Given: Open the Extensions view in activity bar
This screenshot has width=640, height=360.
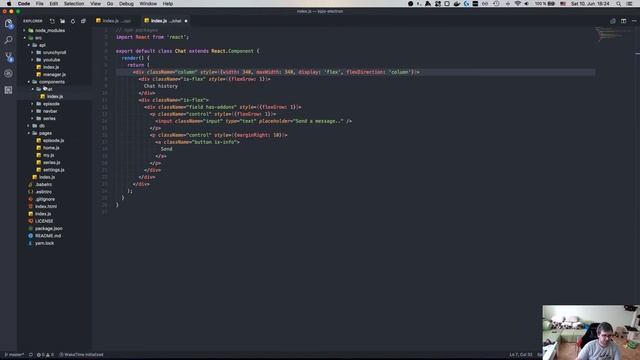Looking at the screenshot, I should [8, 90].
